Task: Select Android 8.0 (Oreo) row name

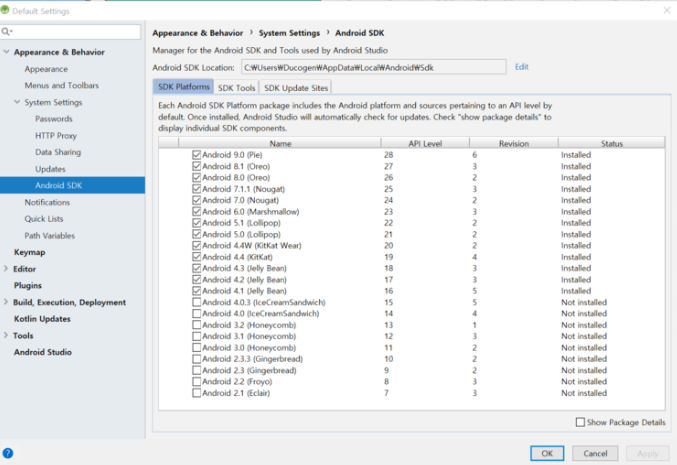Action: coord(236,177)
